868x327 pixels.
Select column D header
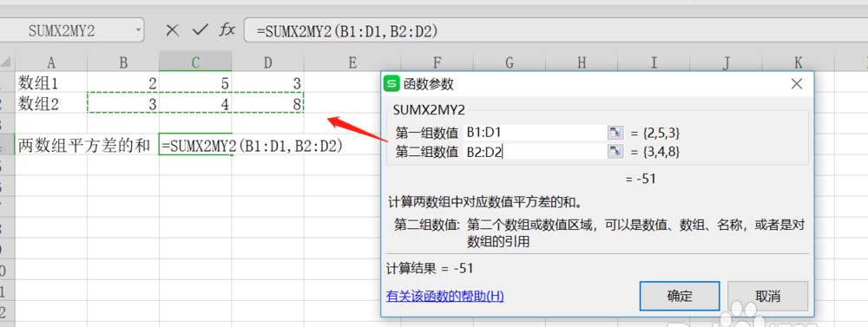tap(267, 62)
